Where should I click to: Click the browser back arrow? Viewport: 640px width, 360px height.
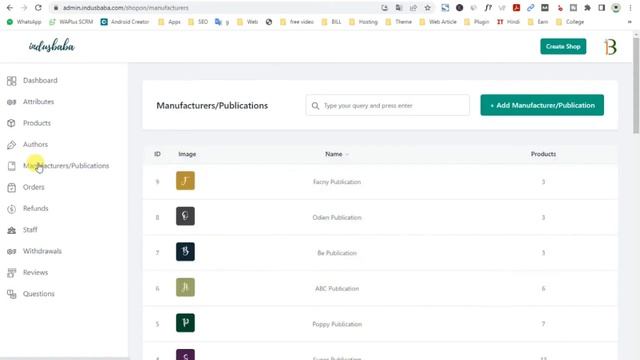[x=10, y=8]
